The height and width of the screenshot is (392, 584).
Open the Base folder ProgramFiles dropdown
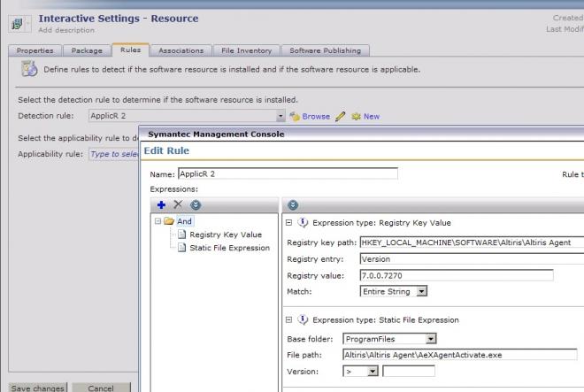pos(431,339)
